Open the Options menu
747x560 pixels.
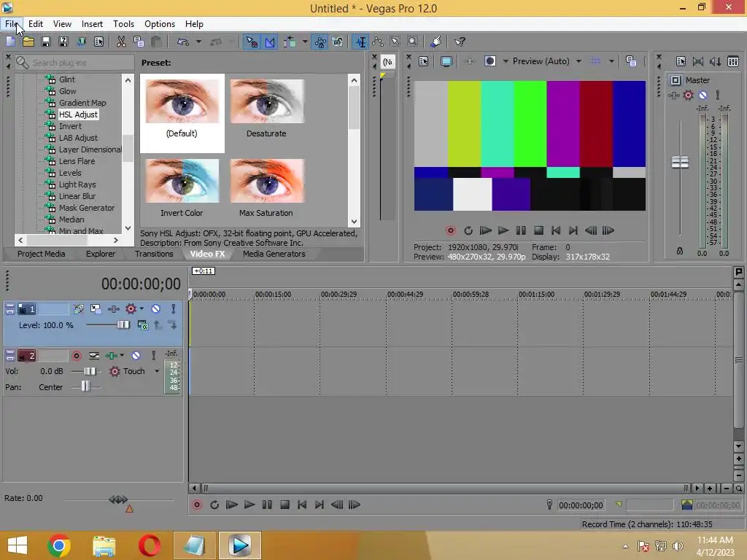pos(160,24)
